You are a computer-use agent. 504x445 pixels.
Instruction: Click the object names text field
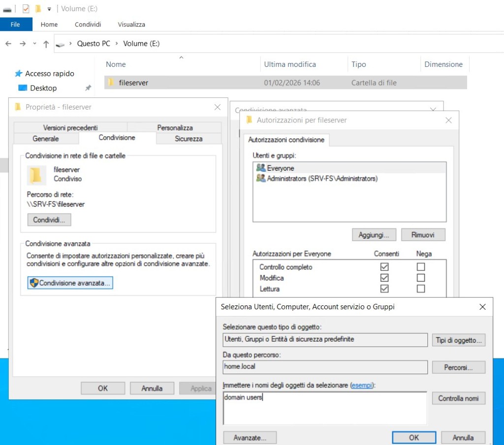pyautogui.click(x=325, y=408)
